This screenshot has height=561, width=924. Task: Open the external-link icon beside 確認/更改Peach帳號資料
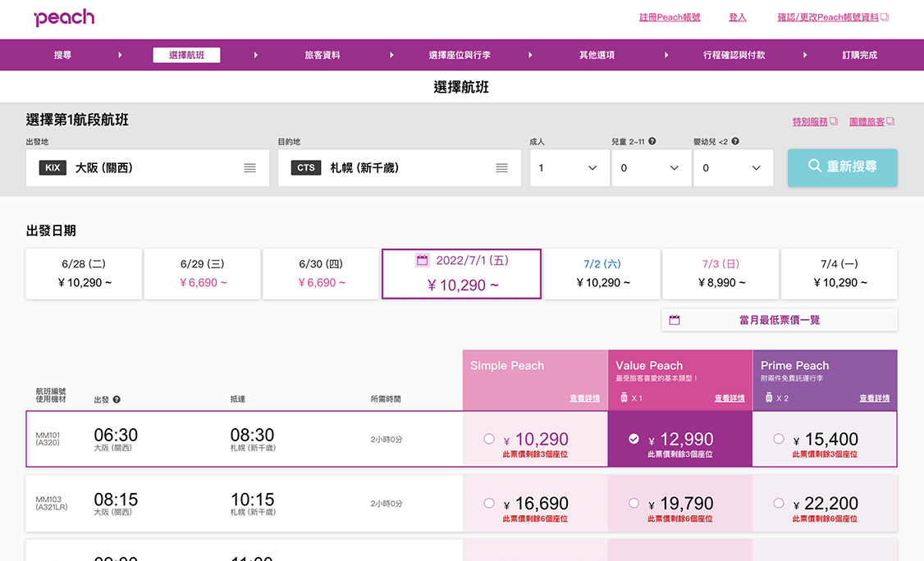click(885, 17)
